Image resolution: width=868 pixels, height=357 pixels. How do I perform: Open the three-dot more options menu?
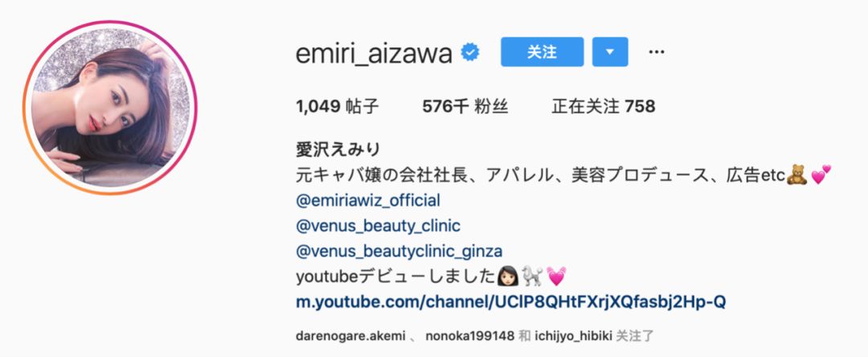[656, 52]
